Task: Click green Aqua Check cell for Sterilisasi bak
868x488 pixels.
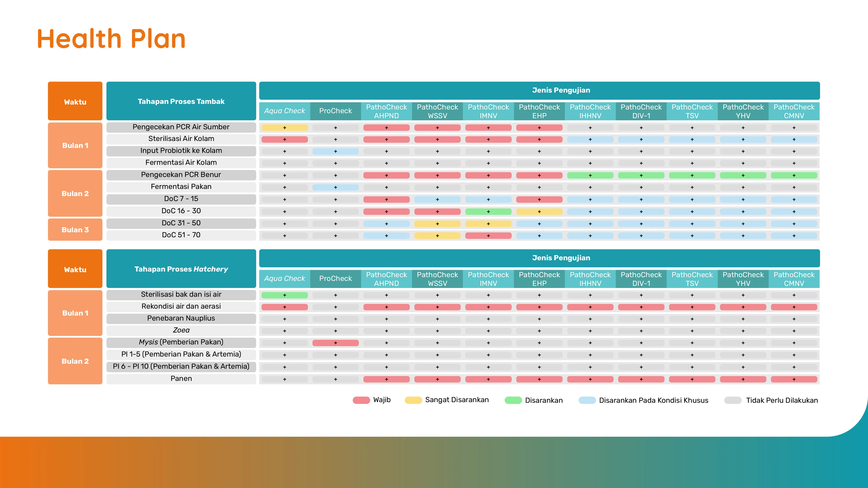Action: tap(284, 295)
